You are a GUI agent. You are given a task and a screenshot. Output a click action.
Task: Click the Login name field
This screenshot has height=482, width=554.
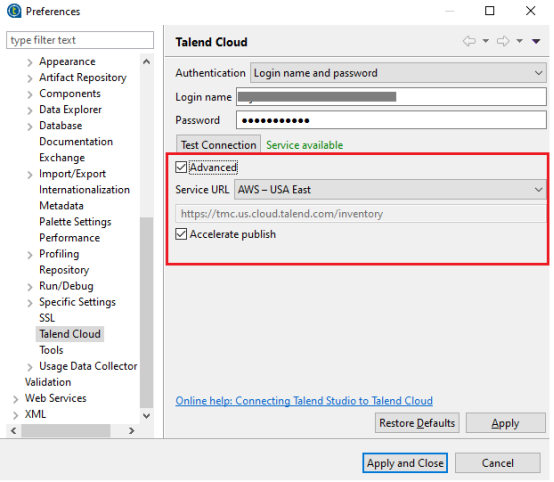coord(391,97)
